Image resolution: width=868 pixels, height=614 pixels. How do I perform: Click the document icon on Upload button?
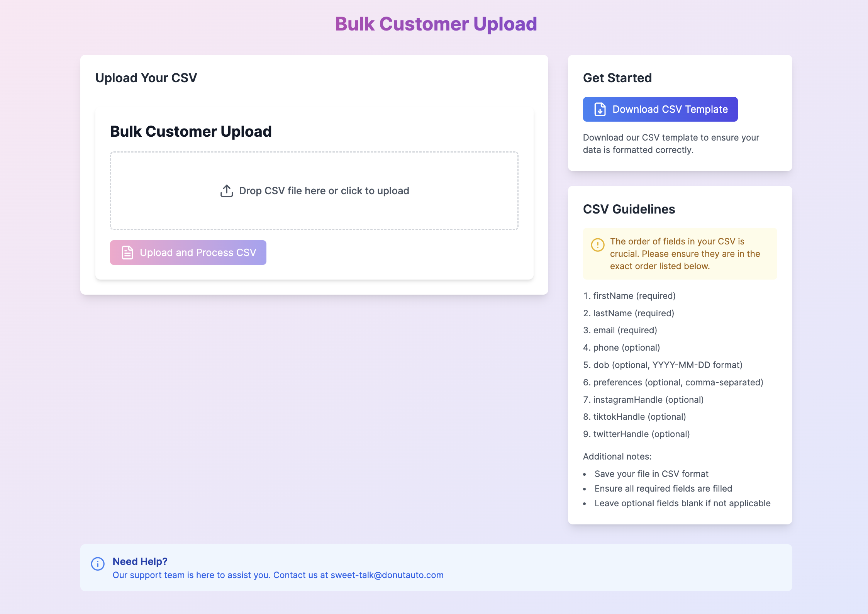coord(127,253)
